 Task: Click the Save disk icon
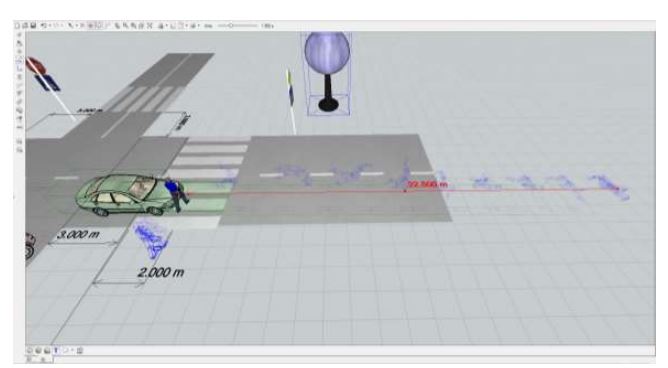33,26
